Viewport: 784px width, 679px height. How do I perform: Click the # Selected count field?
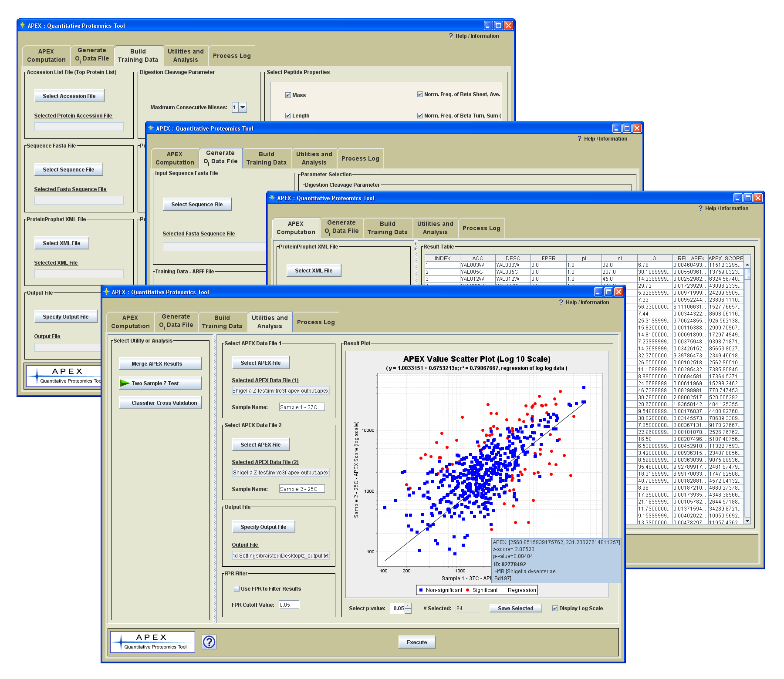coord(468,608)
